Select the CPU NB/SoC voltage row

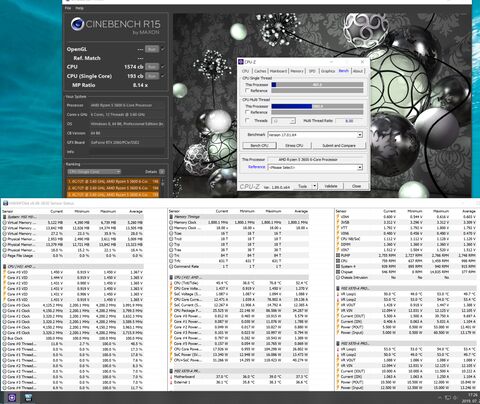(x=406, y=239)
